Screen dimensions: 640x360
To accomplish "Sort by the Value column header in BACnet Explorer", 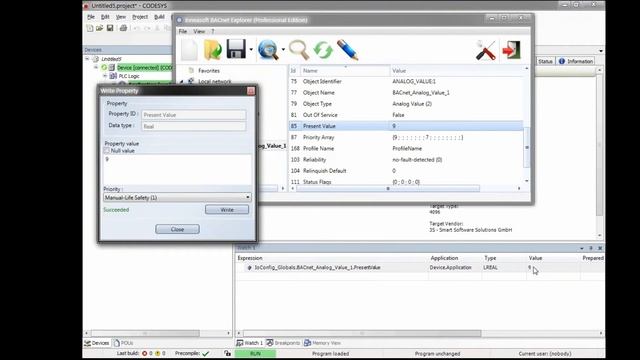I will [457, 71].
